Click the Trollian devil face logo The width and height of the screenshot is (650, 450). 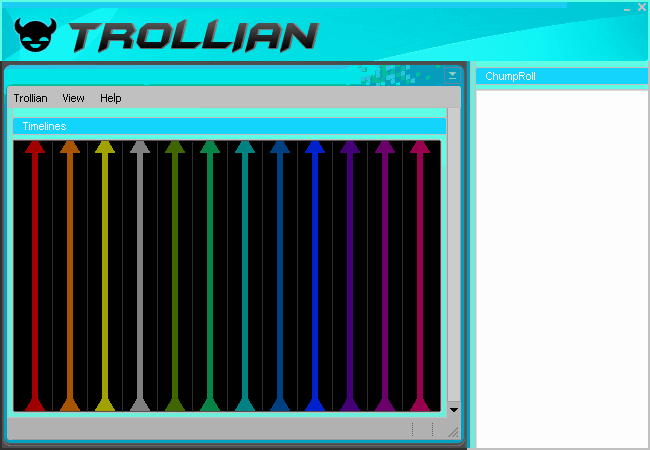click(38, 36)
